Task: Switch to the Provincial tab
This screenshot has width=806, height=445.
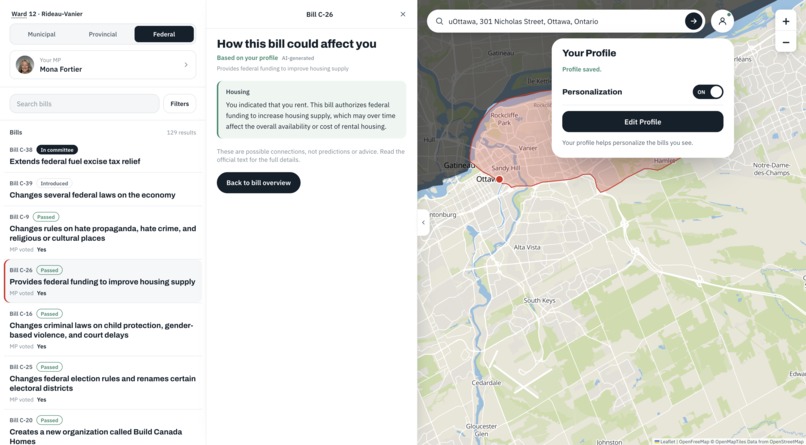Action: (x=103, y=34)
